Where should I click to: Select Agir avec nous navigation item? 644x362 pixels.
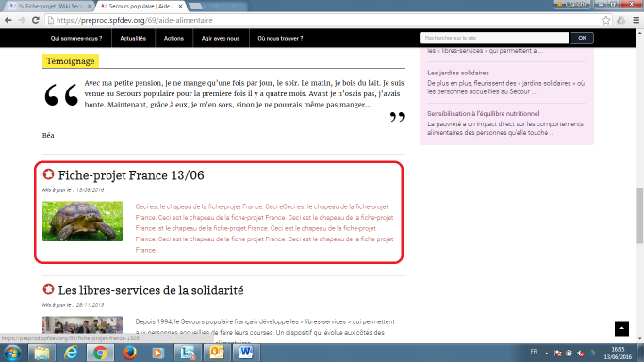pyautogui.click(x=221, y=38)
